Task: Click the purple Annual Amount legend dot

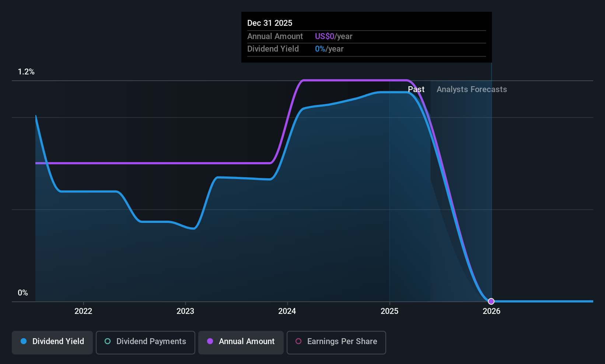Action: coord(210,341)
